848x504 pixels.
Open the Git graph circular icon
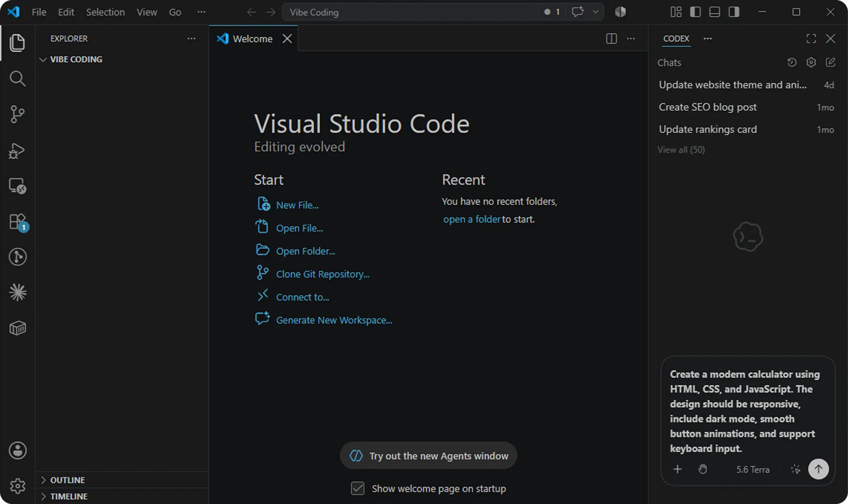17,257
